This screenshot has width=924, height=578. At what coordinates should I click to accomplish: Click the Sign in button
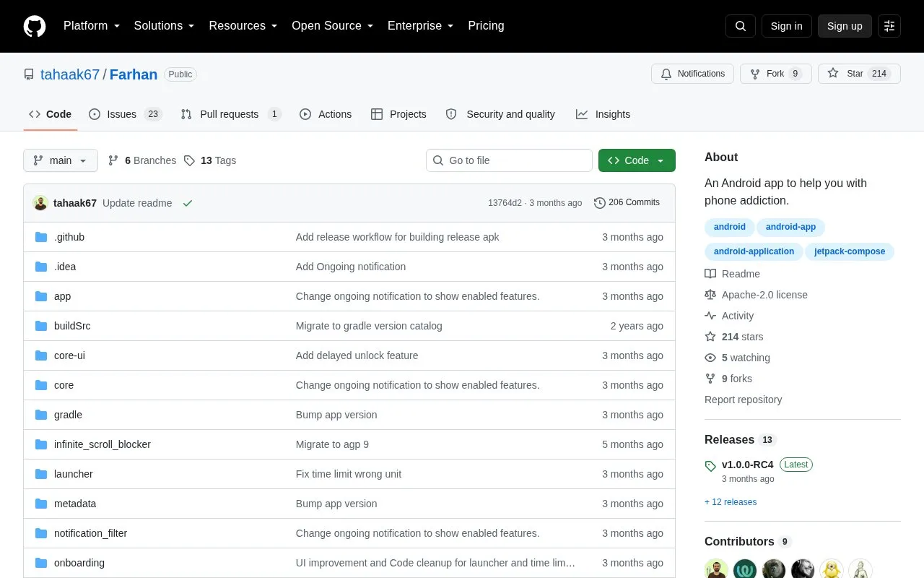point(786,26)
